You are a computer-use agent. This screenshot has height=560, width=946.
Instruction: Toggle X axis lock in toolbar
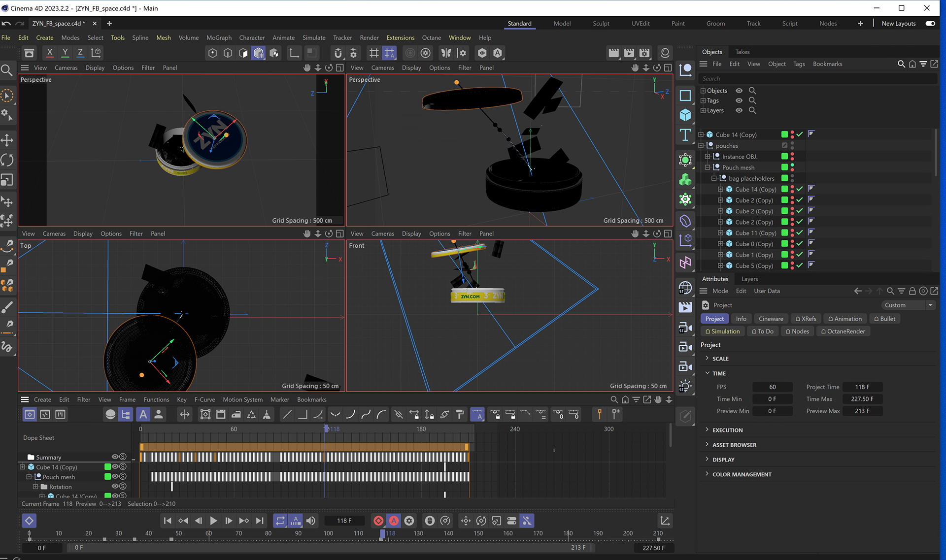(x=49, y=53)
